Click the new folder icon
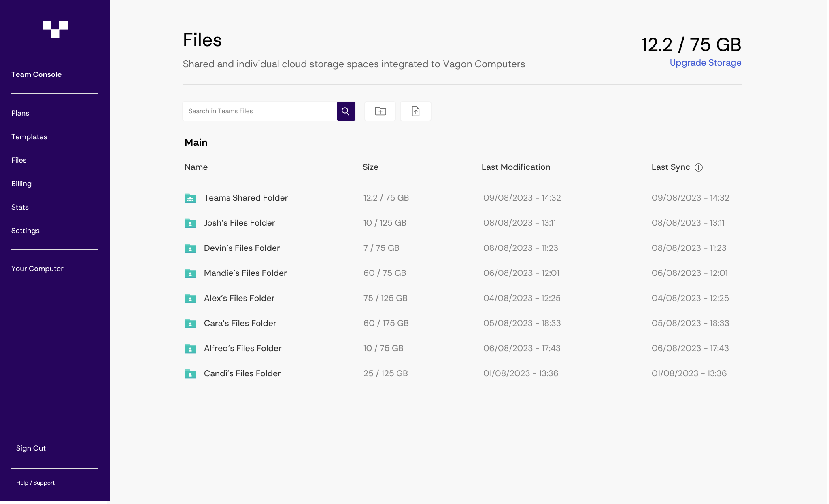Screen dimensions: 829x504 point(380,111)
